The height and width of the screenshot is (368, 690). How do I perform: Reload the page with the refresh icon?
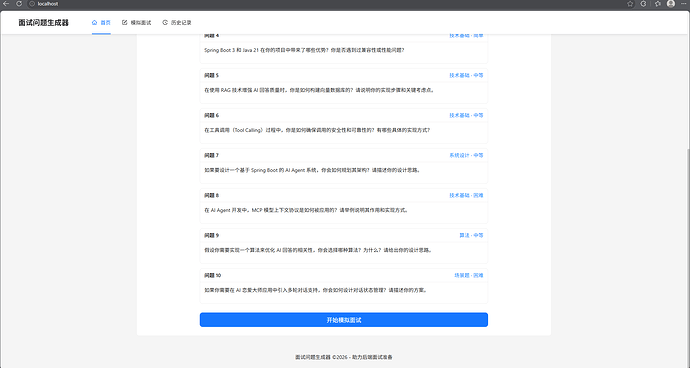(x=19, y=4)
